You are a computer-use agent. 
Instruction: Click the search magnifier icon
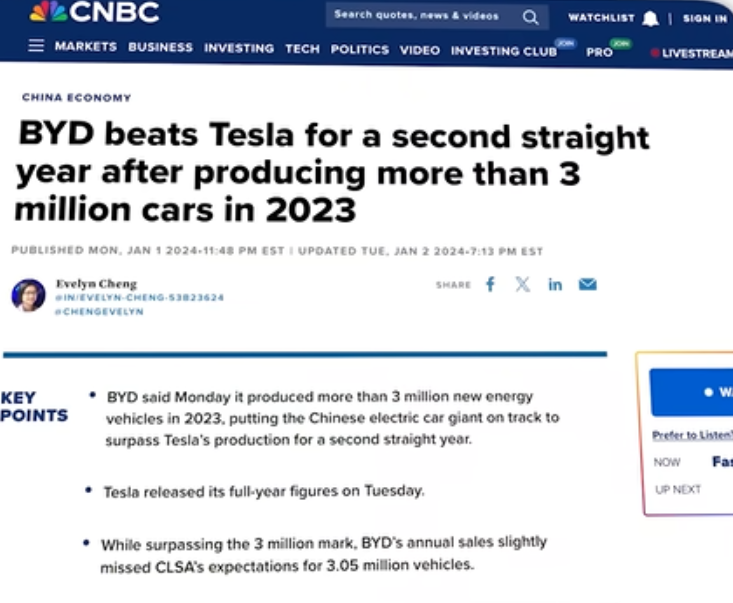pyautogui.click(x=530, y=17)
